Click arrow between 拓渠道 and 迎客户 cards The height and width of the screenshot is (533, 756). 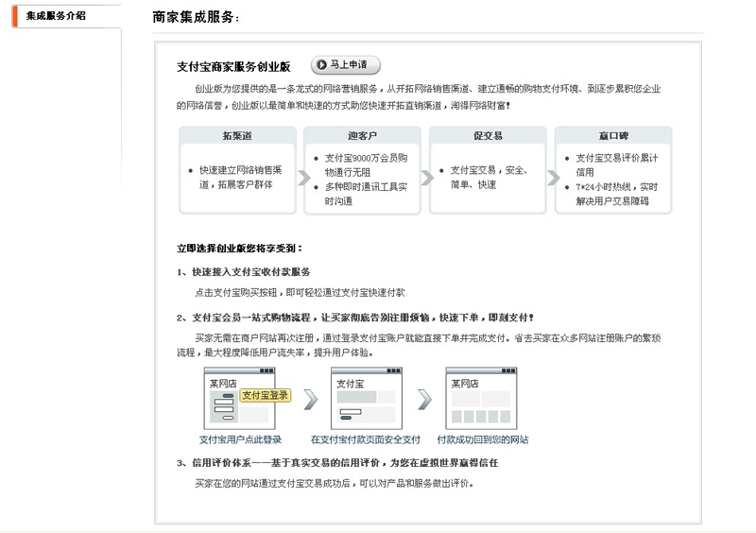coord(303,178)
